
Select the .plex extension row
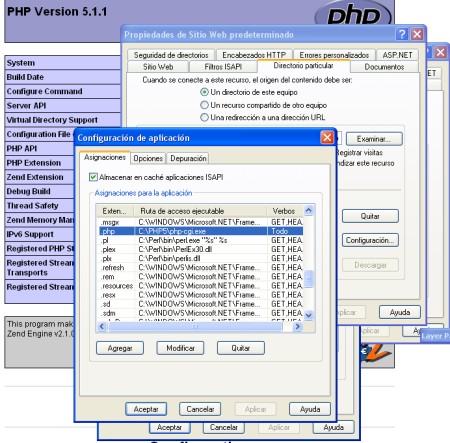[x=201, y=249]
